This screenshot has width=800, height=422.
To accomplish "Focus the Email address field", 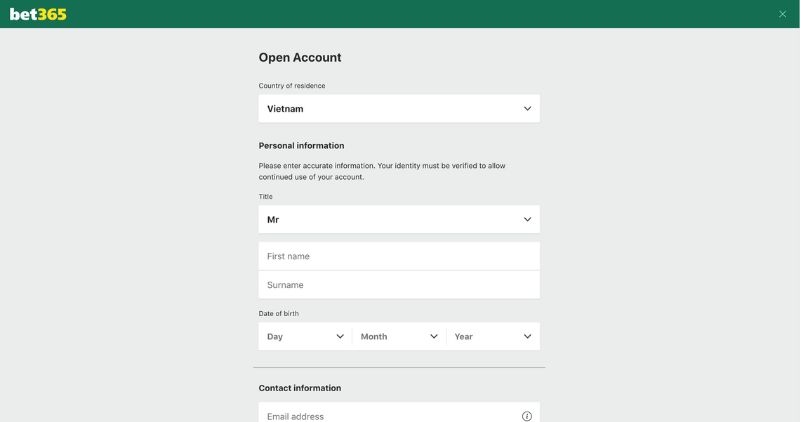I will [x=399, y=412].
